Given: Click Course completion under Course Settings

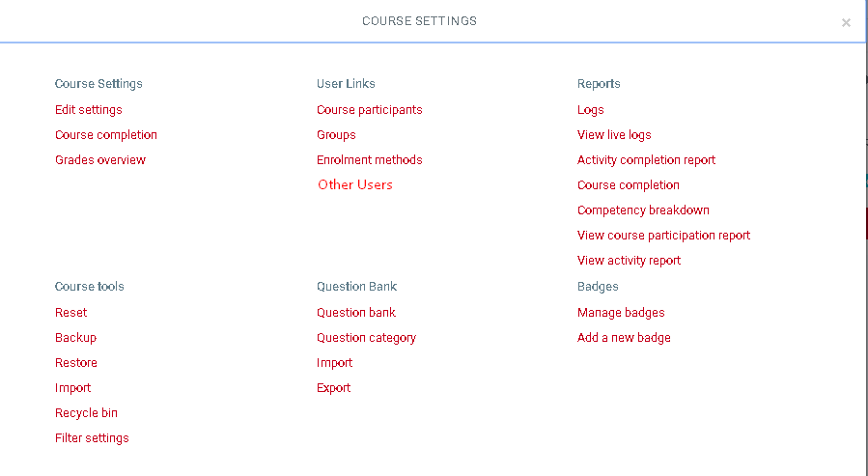Looking at the screenshot, I should [x=106, y=135].
